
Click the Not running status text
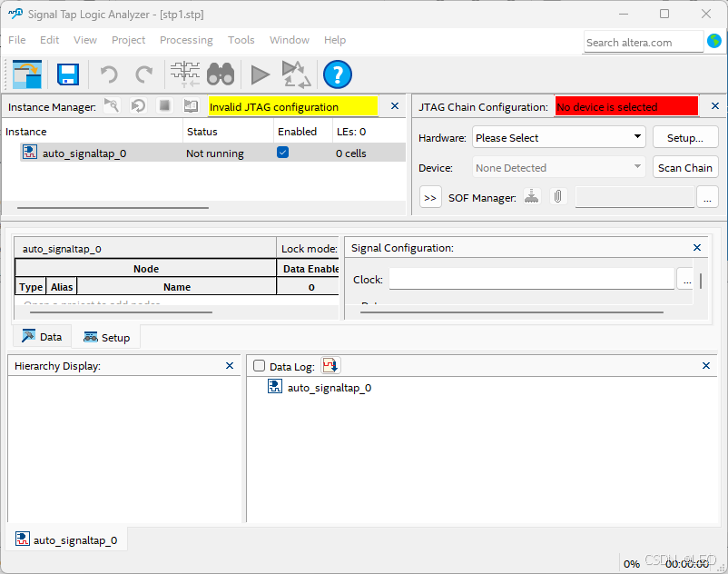coord(215,153)
